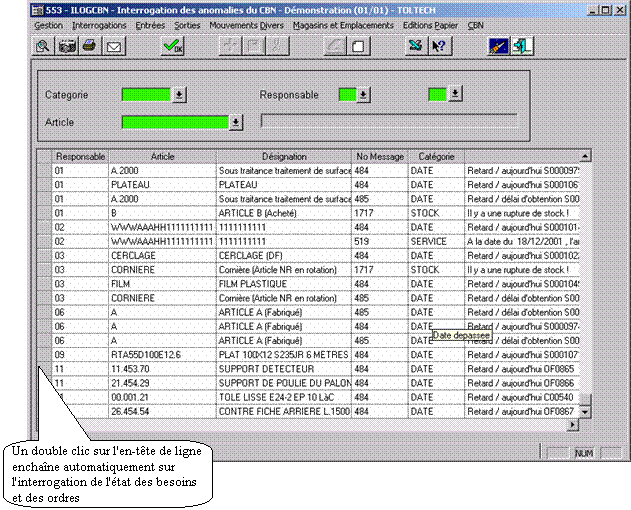
Task: Click the message number cell '519'
Action: [380, 242]
